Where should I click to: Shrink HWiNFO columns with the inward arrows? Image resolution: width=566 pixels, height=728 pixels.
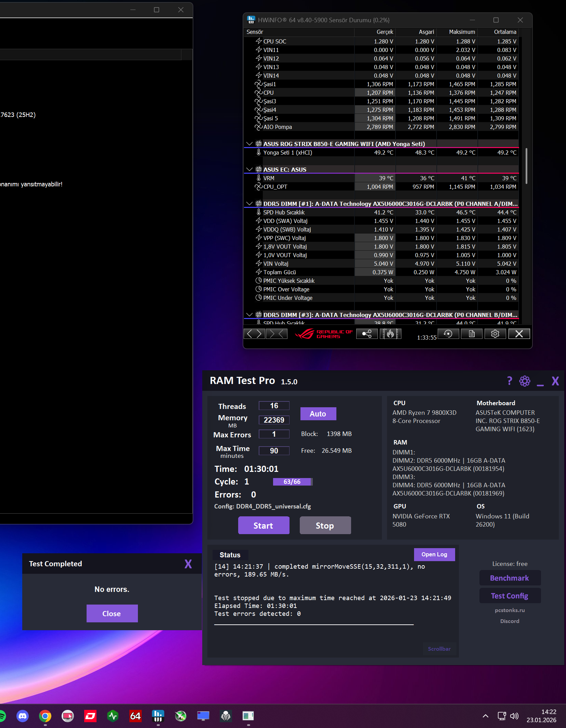tap(276, 334)
